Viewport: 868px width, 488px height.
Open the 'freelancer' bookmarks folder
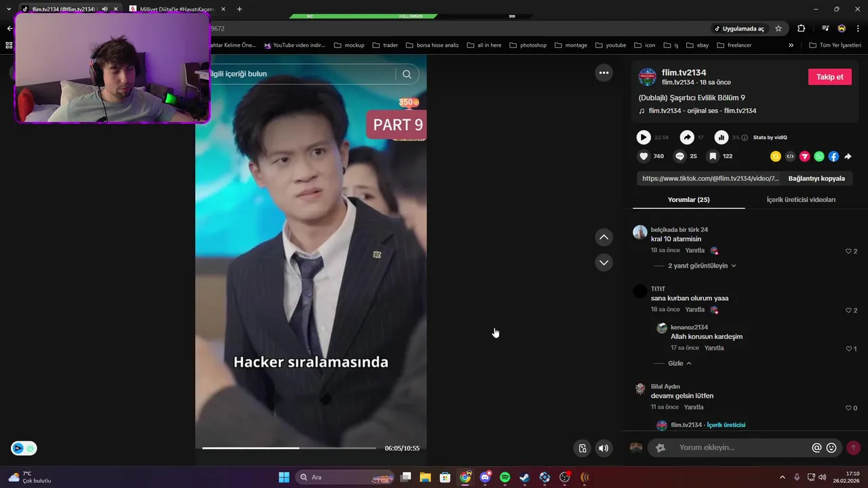pos(733,45)
